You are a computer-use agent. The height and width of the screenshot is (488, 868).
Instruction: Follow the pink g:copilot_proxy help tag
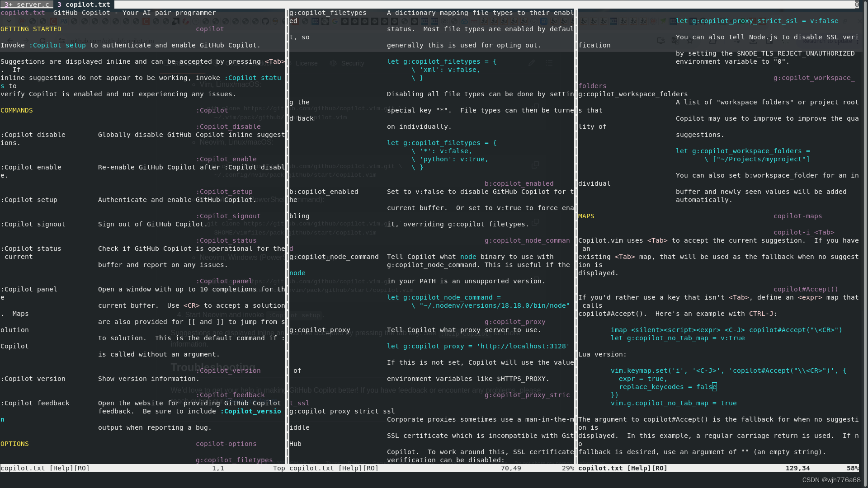click(x=515, y=322)
